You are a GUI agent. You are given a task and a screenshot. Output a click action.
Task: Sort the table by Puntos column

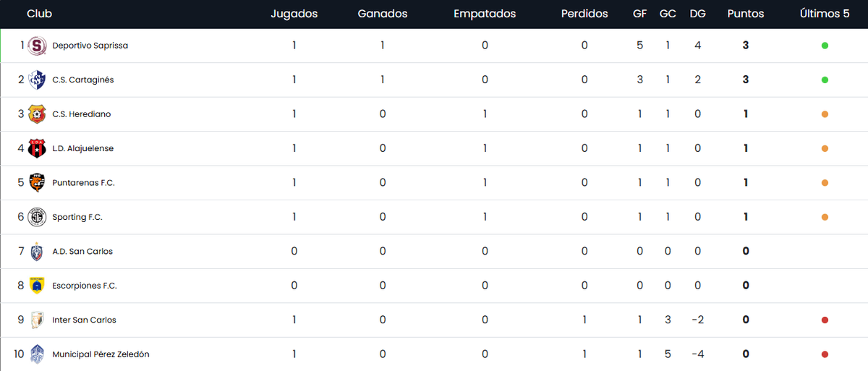click(x=745, y=14)
